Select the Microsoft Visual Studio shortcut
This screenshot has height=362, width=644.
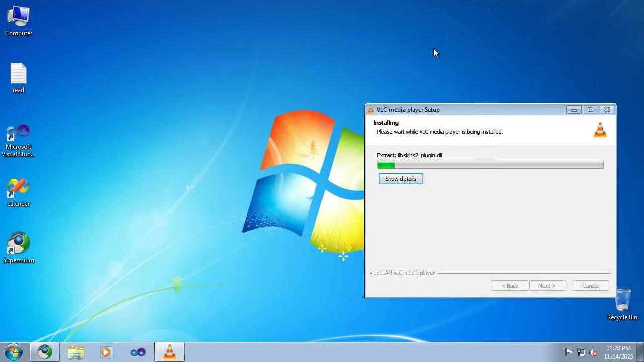point(19,141)
